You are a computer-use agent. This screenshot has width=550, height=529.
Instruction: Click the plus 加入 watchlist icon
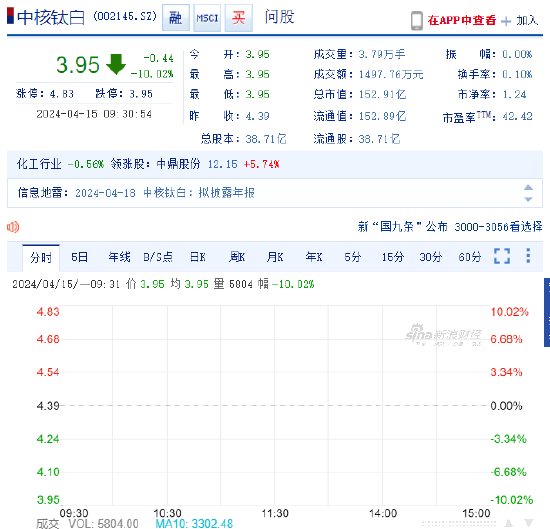pos(506,21)
